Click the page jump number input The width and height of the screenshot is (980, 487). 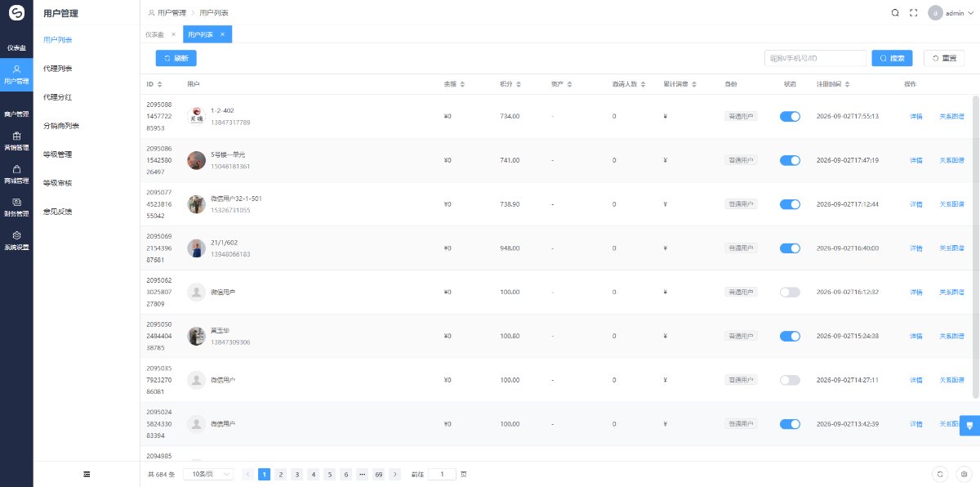coord(443,474)
